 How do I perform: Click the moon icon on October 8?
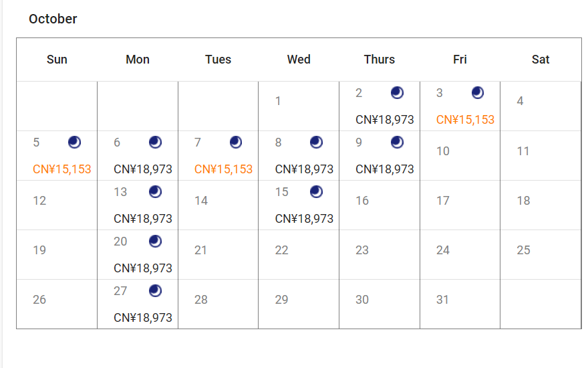[x=316, y=142]
